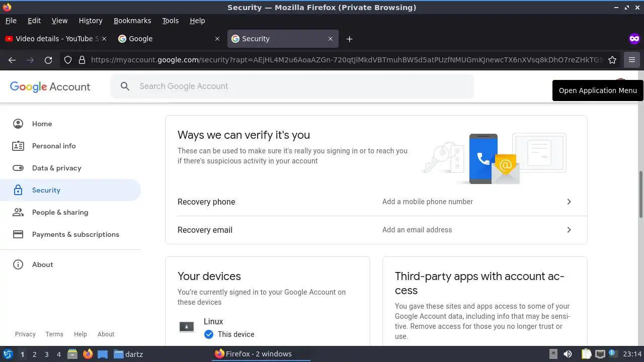Click the tracking protection shield icon
The image size is (644, 362).
(68, 60)
